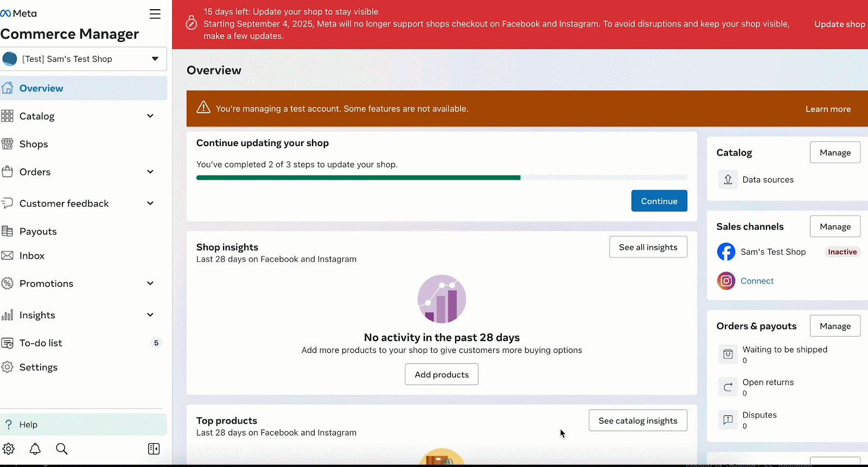Click the shop update progress bar
The height and width of the screenshot is (467, 868).
point(441,178)
